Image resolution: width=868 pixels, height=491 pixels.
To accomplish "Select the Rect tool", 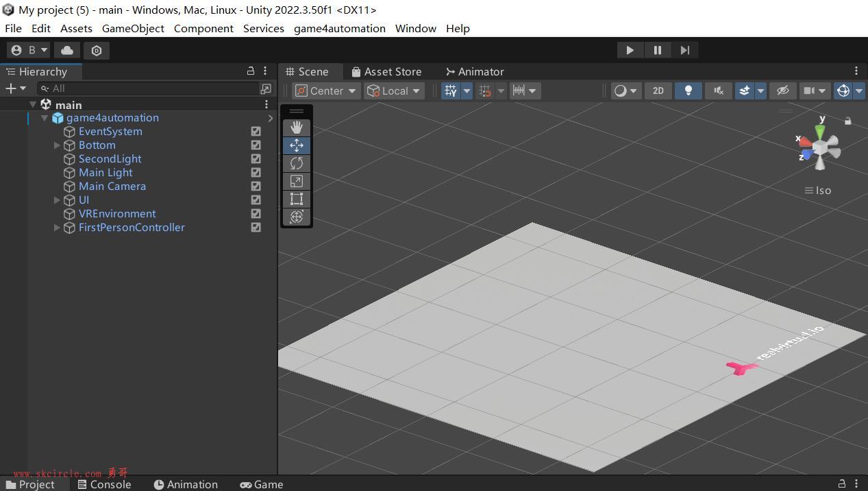I will coord(297,199).
